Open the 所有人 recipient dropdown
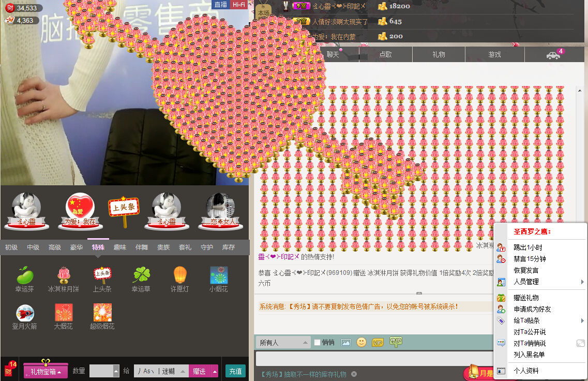This screenshot has height=381, width=588. click(x=283, y=342)
